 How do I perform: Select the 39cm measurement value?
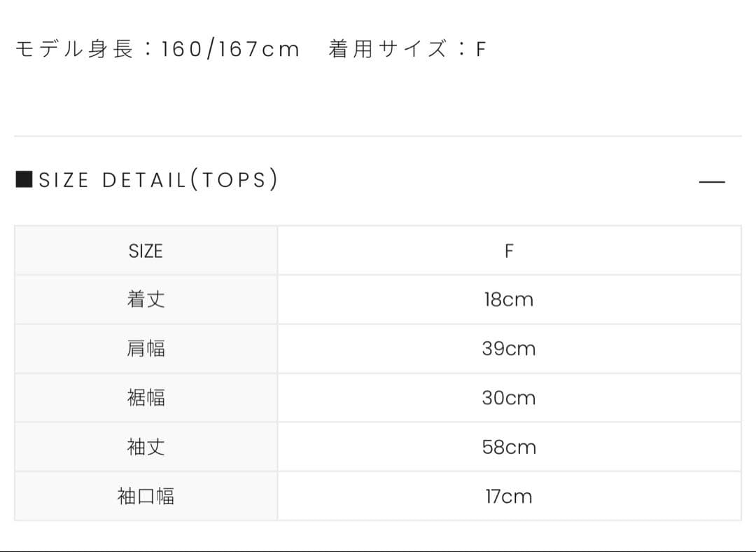tap(509, 349)
